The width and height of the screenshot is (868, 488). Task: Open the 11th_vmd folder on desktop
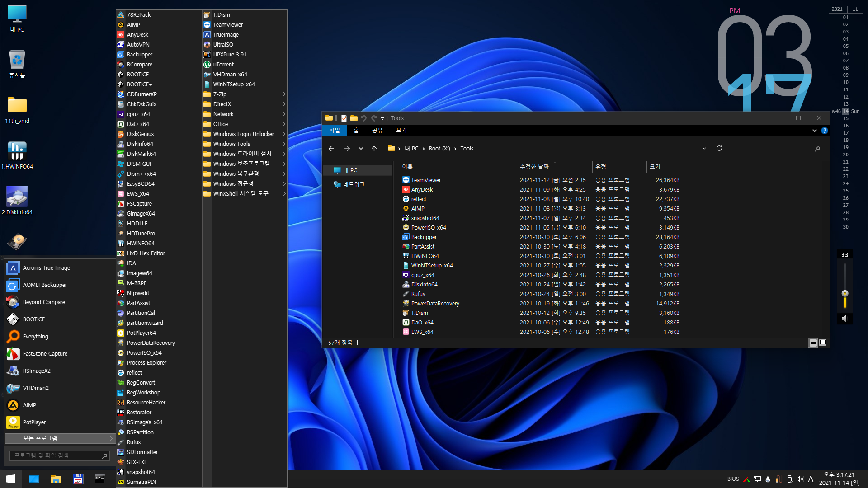(x=17, y=110)
